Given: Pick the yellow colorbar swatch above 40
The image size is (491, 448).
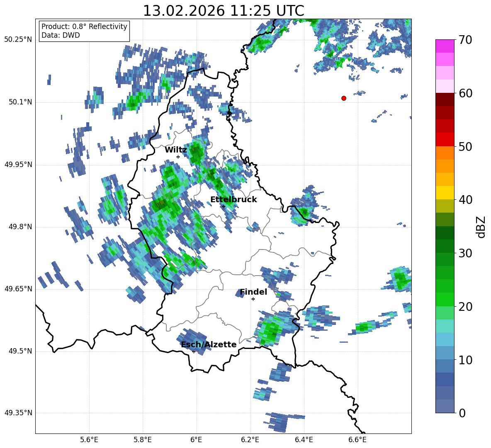Looking at the screenshot, I should pos(445,193).
